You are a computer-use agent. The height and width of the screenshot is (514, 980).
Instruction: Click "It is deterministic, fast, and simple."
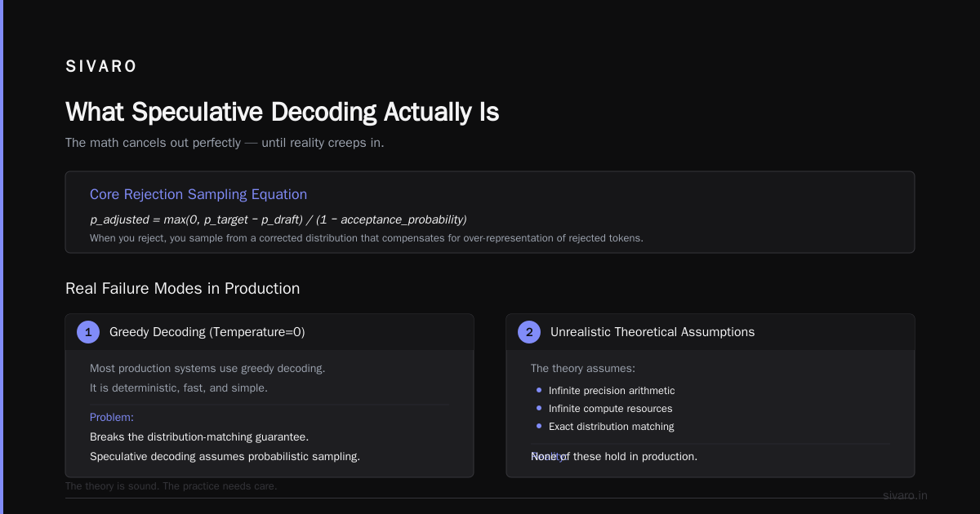click(x=179, y=388)
